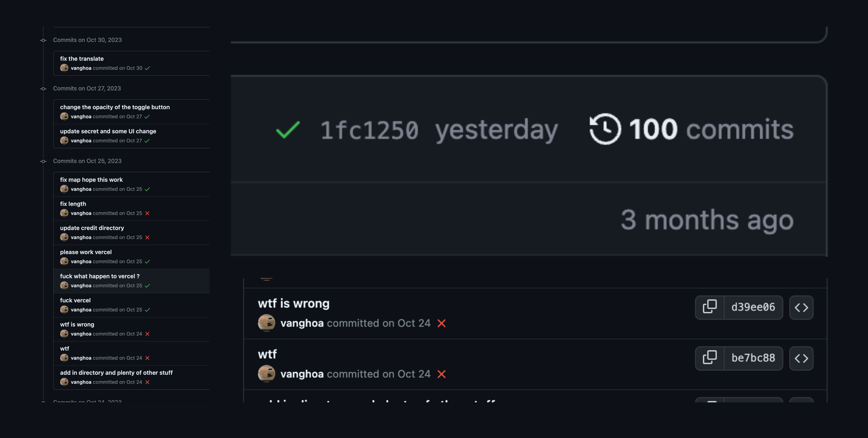This screenshot has height=438, width=868.
Task: Click vanghoa username on large 'wtf' commit
Action: 302,374
